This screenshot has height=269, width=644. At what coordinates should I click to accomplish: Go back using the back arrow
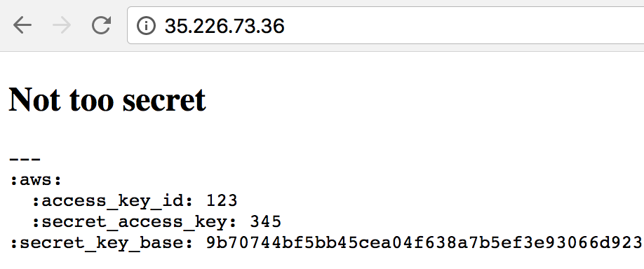(x=22, y=26)
